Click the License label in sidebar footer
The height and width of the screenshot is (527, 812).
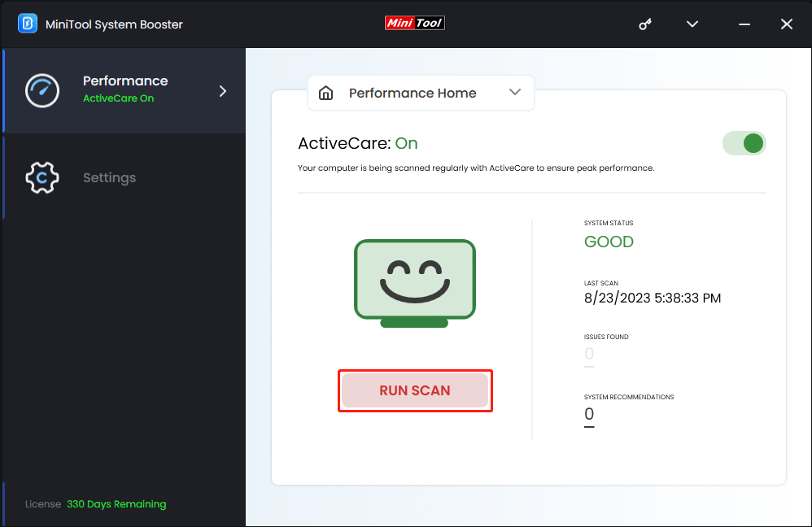(x=43, y=504)
